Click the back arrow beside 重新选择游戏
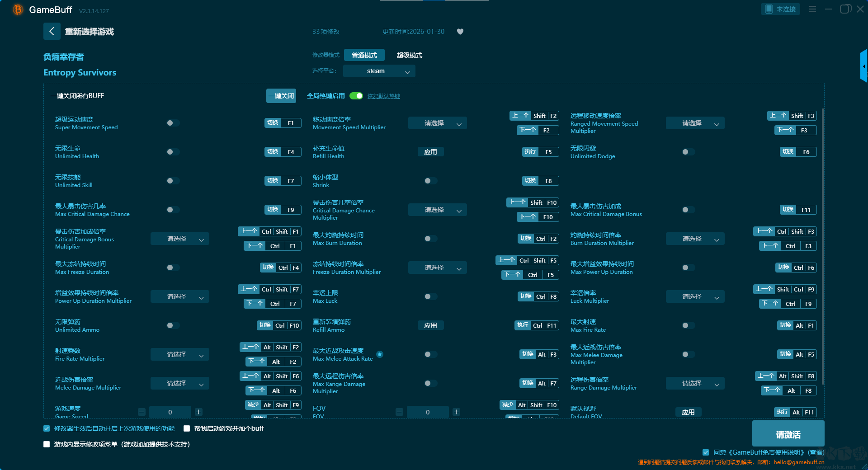 52,31
